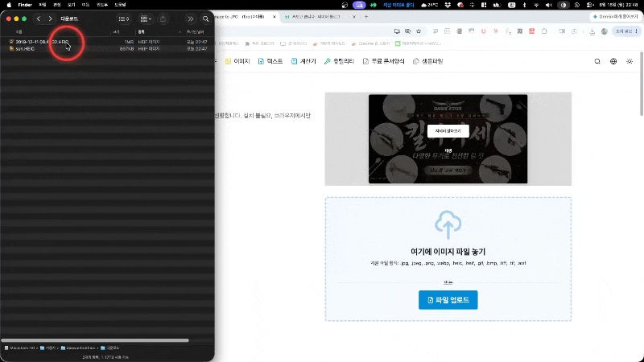Open the View menu in menu bar
This screenshot has height=362, width=644.
tap(72, 5)
